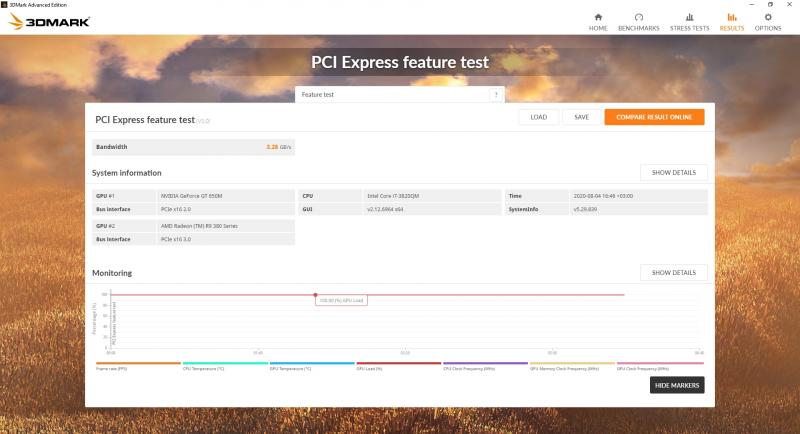
Task: Toggle GPU Clock Frequency legend series
Action: click(660, 366)
